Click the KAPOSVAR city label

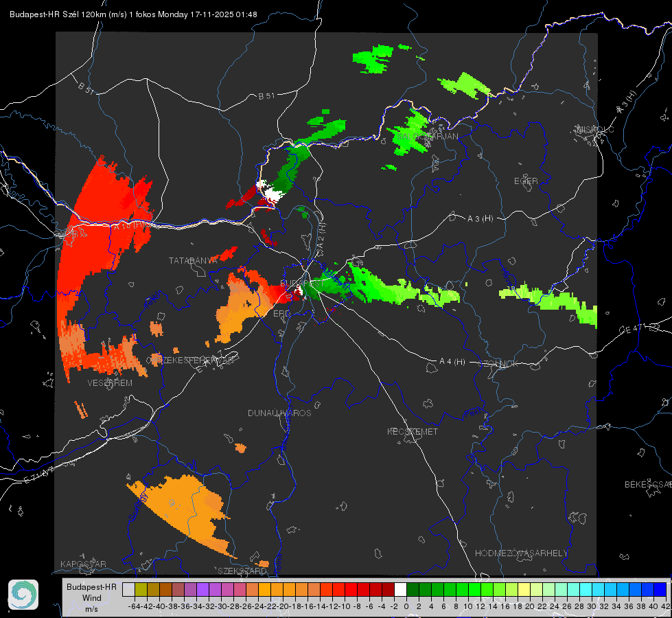click(x=83, y=564)
